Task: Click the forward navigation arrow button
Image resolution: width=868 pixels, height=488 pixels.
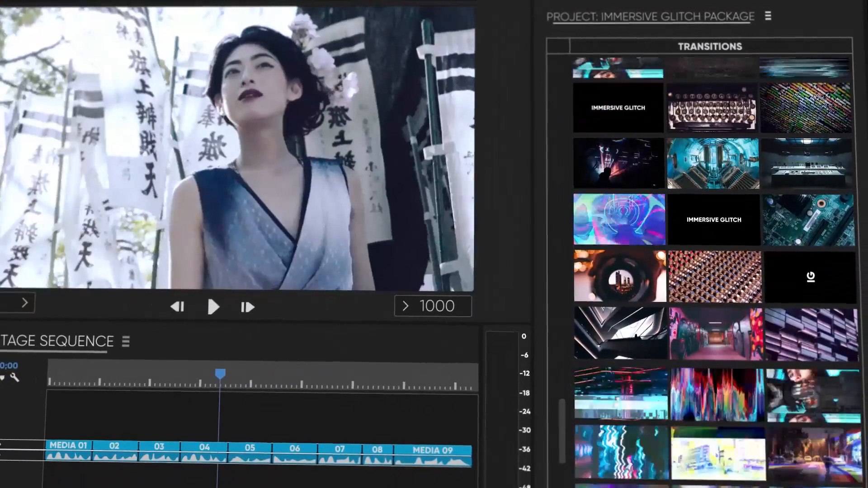Action: point(24,303)
